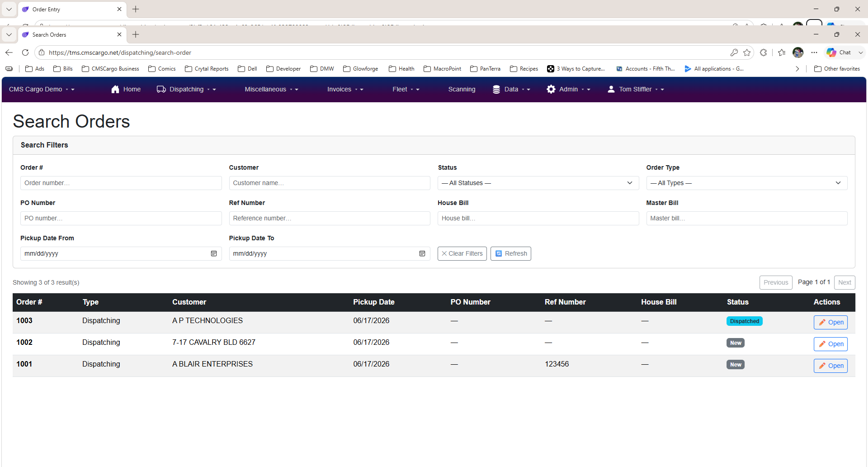Click the Home house icon

[x=115, y=89]
